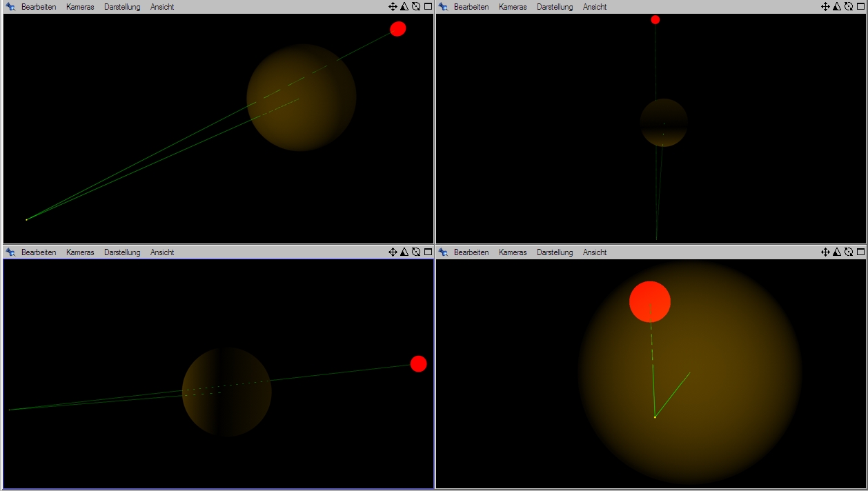Toggle maximize on the top-left viewport
This screenshot has width=868, height=491.
tap(428, 6)
